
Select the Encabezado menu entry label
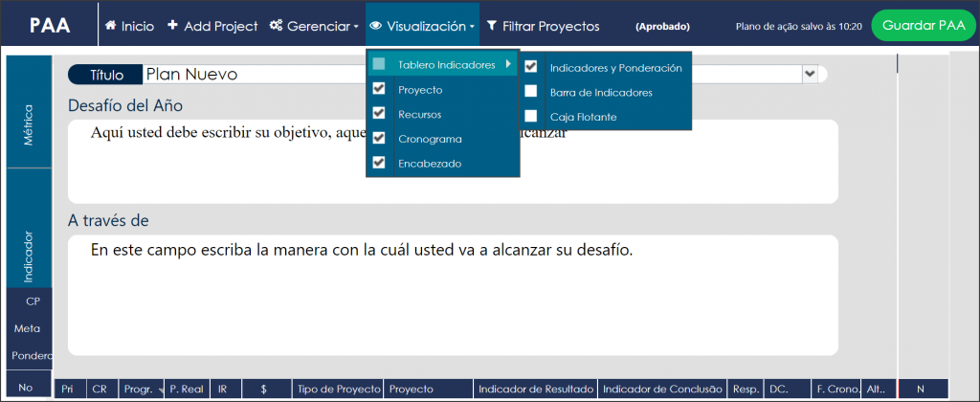click(x=430, y=163)
